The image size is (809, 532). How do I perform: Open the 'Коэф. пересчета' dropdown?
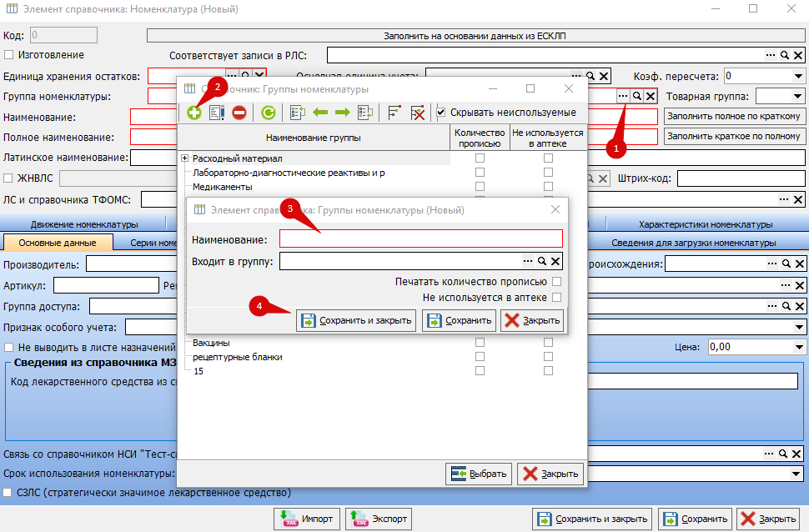pyautogui.click(x=797, y=76)
